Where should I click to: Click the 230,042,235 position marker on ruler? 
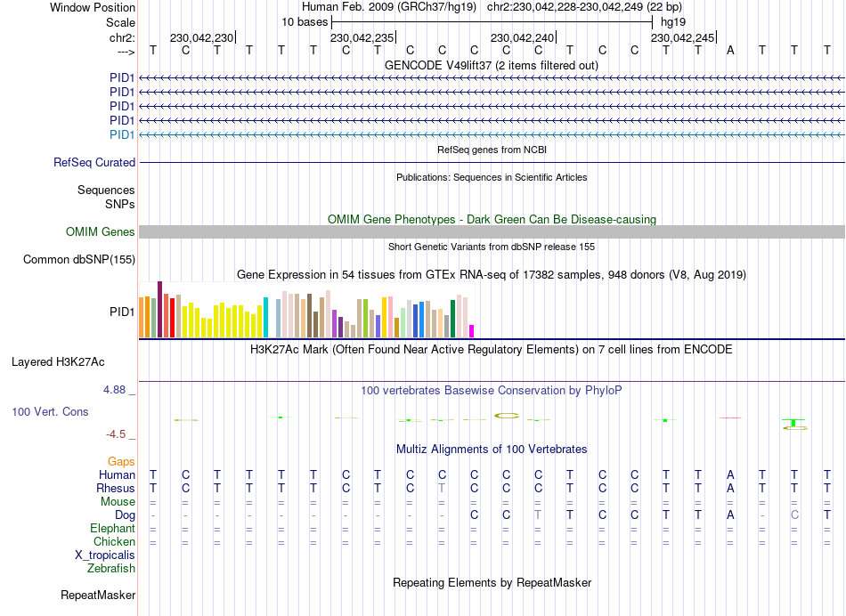pyautogui.click(x=363, y=37)
